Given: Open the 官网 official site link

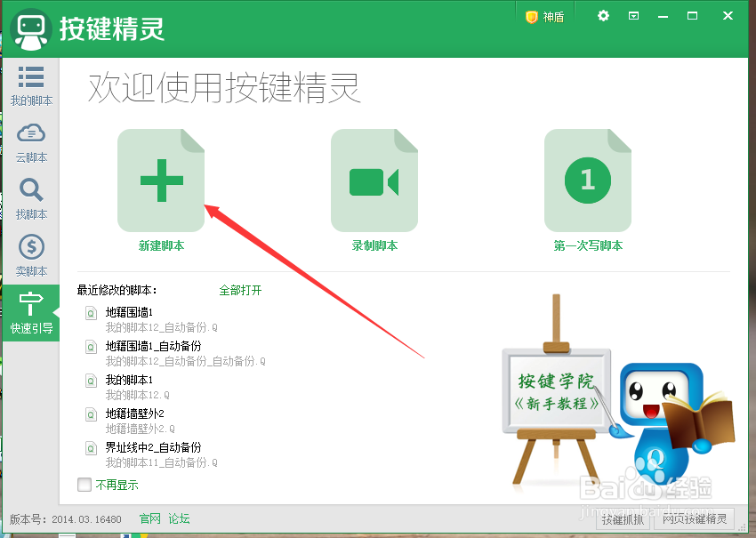Looking at the screenshot, I should click(150, 518).
